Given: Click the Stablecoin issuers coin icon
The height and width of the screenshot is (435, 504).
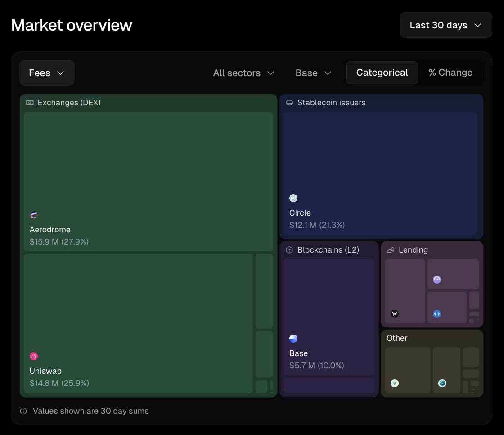Looking at the screenshot, I should tap(289, 103).
